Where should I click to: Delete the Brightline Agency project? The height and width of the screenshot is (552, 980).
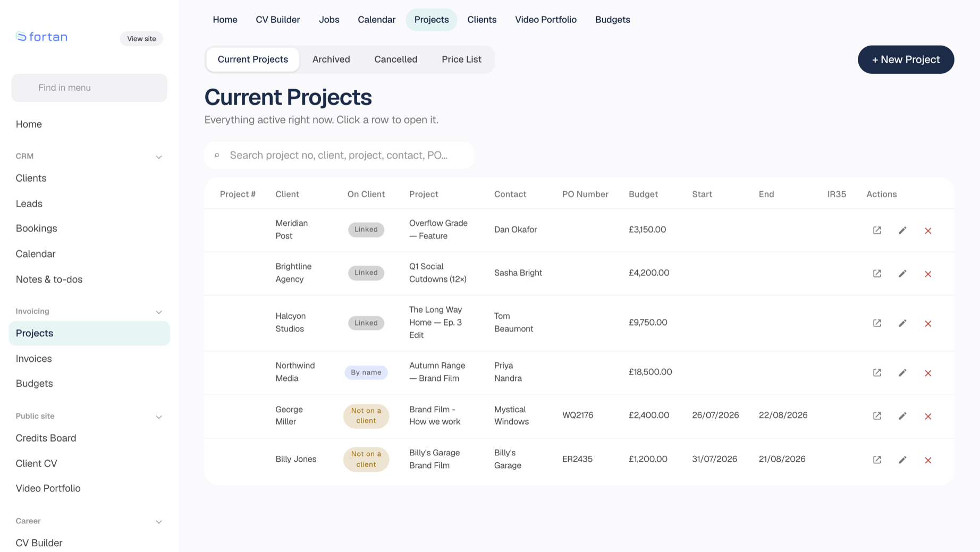pyautogui.click(x=928, y=274)
